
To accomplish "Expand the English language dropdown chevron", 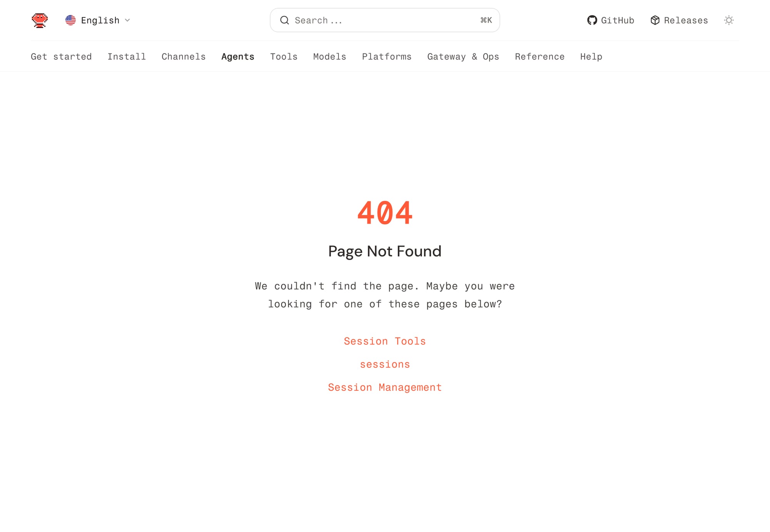I will 127,20.
